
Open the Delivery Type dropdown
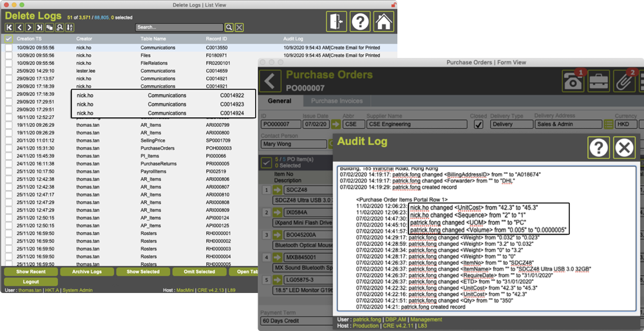click(509, 124)
